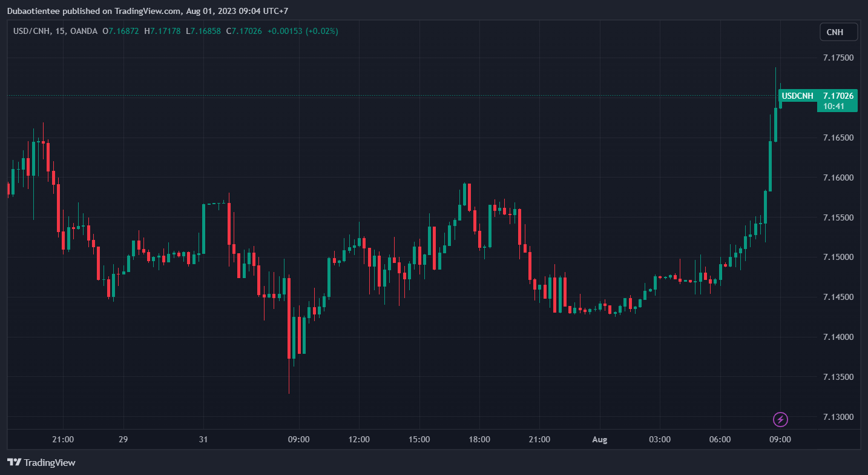Click the 31 date label on time axis
The width and height of the screenshot is (868, 475).
pyautogui.click(x=203, y=439)
